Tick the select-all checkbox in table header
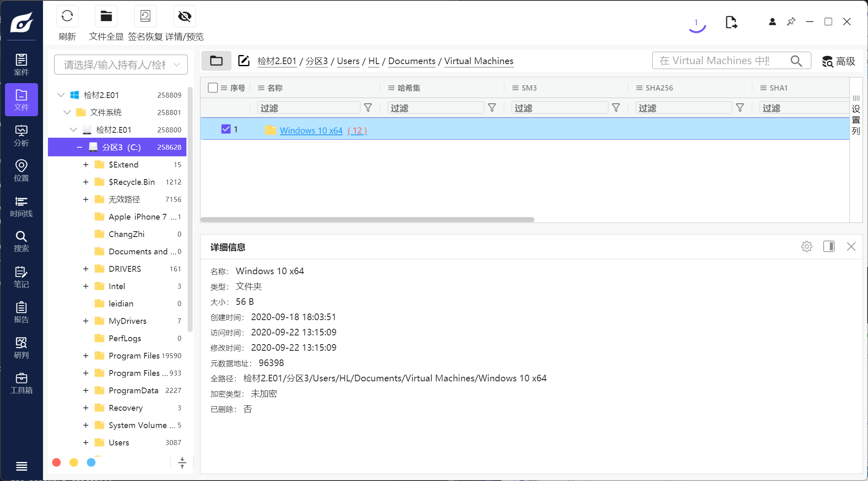 point(213,88)
